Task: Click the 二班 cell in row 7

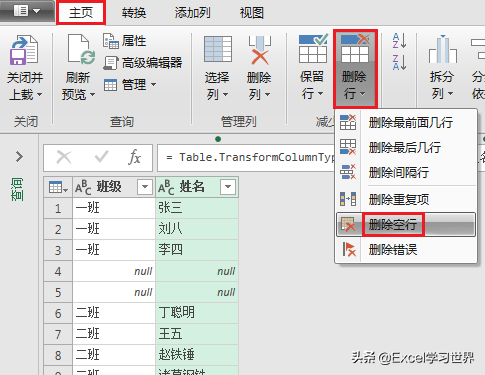Action: pos(114,334)
